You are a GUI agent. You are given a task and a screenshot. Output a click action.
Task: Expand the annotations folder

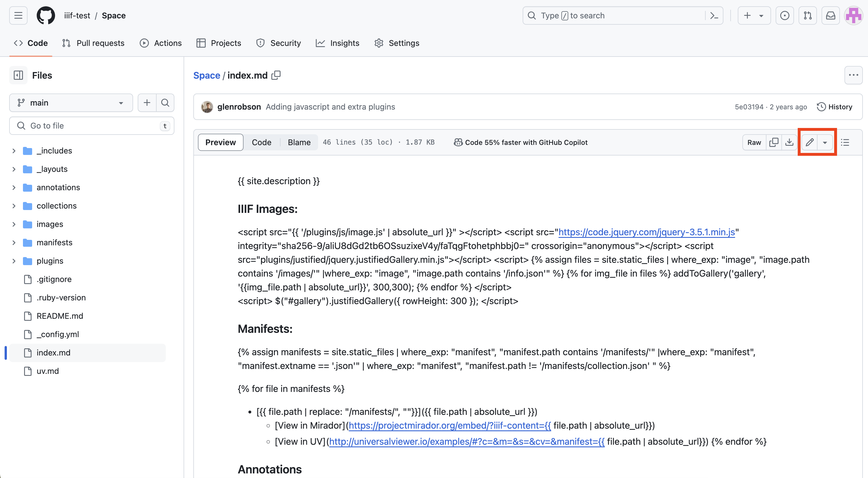[14, 187]
